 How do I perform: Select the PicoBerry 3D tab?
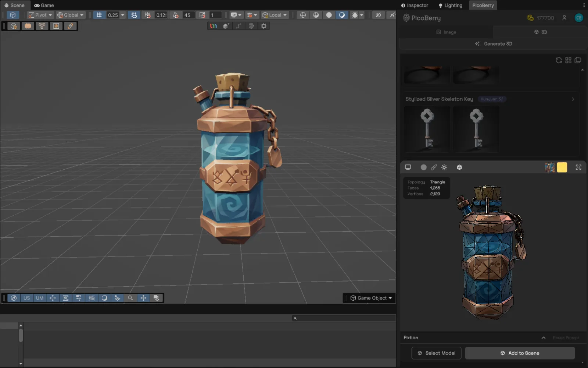pyautogui.click(x=540, y=32)
